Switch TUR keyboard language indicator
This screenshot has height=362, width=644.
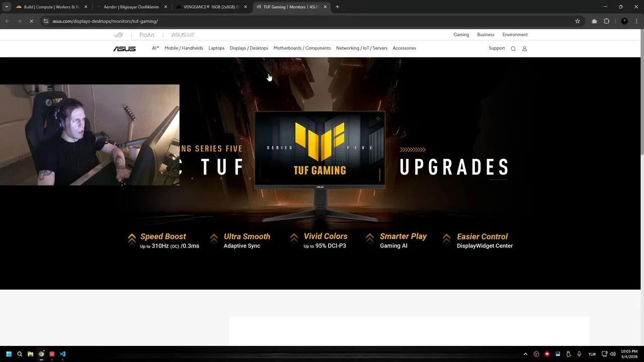(592, 354)
